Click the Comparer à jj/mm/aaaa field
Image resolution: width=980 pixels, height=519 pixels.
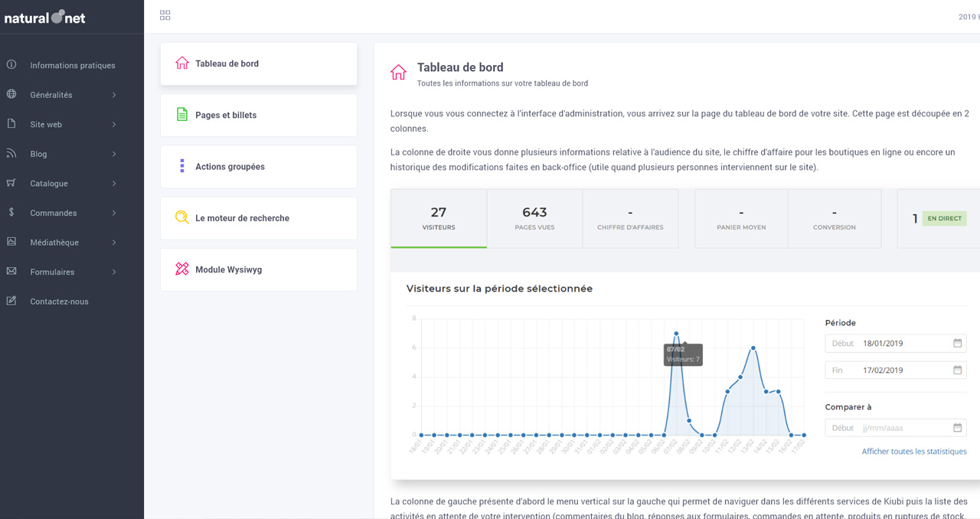pyautogui.click(x=896, y=428)
